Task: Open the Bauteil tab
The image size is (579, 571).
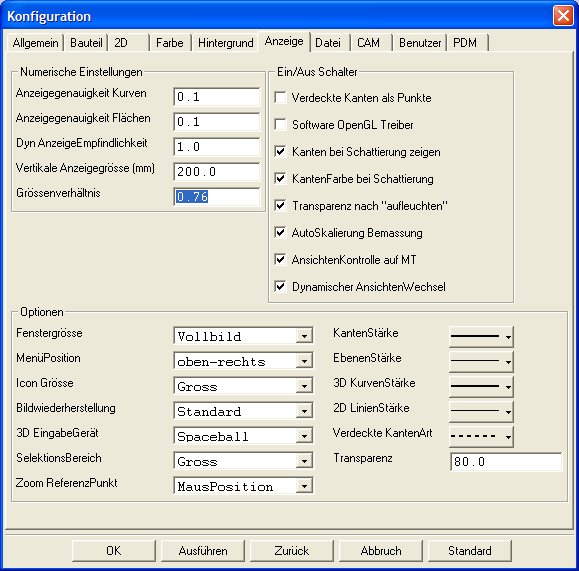Action: tap(86, 43)
